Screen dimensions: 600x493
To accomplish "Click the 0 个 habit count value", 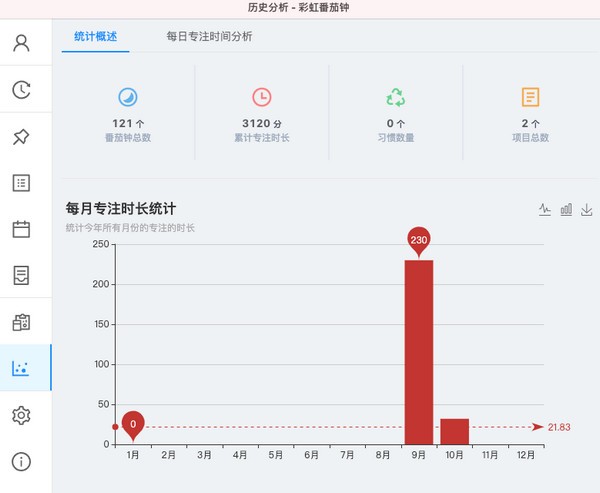I will (x=396, y=124).
